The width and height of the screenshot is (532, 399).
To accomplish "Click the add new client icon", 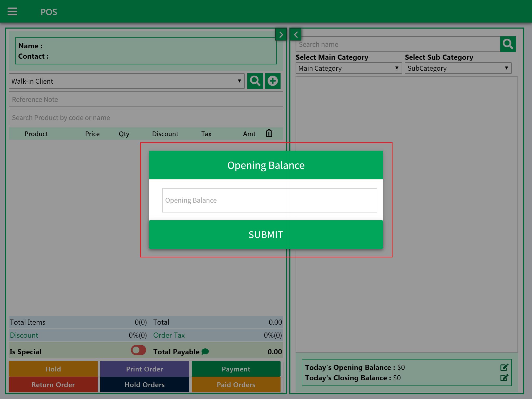I will [272, 81].
